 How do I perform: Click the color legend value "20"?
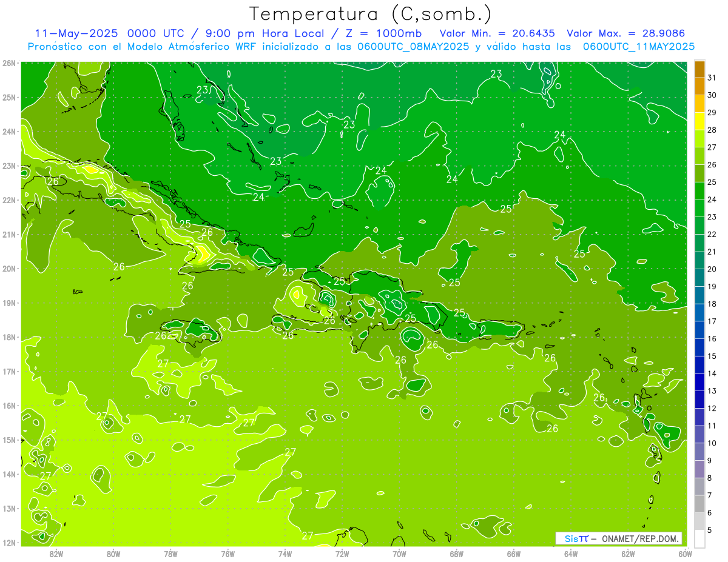coord(712,269)
